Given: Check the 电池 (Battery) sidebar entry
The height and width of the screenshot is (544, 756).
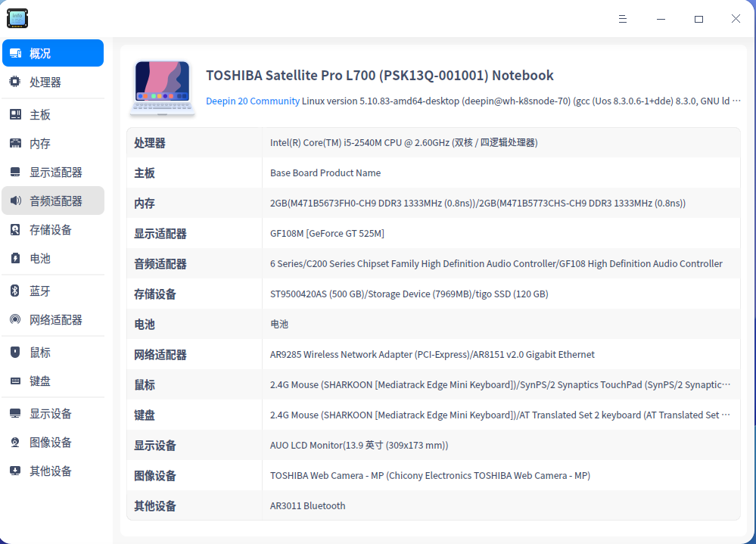Looking at the screenshot, I should [x=36, y=258].
